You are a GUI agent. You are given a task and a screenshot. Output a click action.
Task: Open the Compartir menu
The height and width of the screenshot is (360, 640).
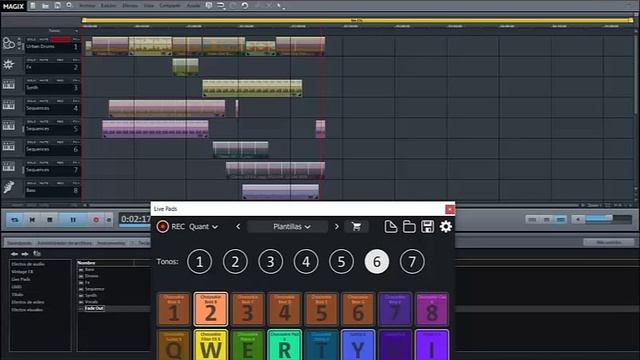170,6
